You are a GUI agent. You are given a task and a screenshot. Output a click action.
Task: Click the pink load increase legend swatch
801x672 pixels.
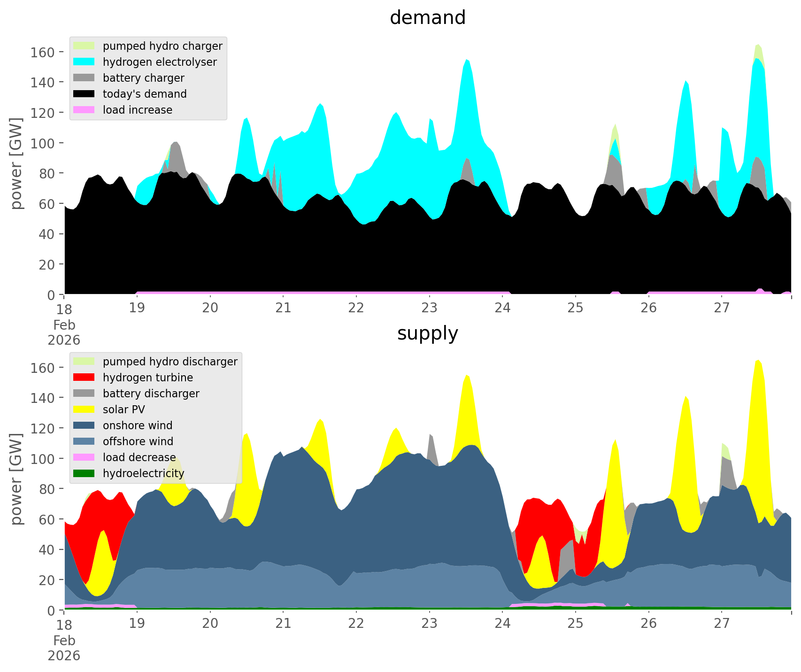tap(84, 110)
